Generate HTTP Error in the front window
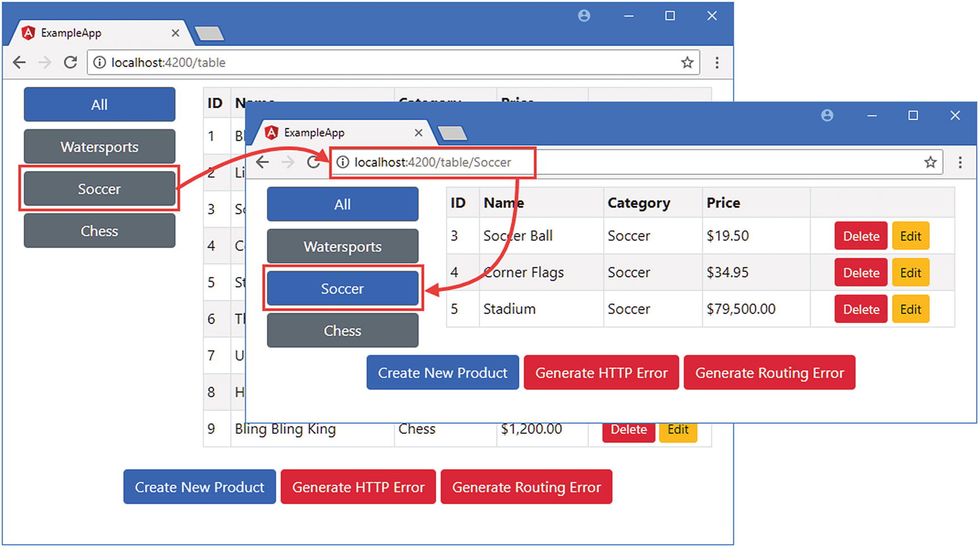980x548 pixels. pyautogui.click(x=601, y=372)
